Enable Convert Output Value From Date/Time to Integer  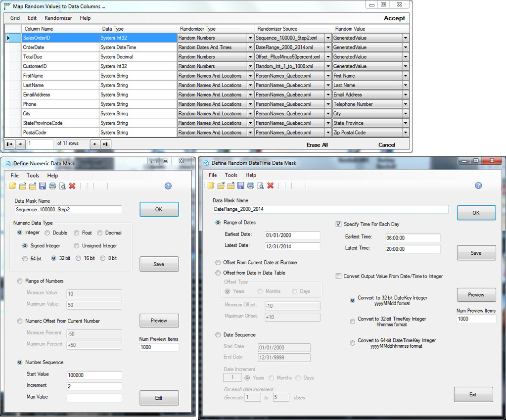[339, 276]
